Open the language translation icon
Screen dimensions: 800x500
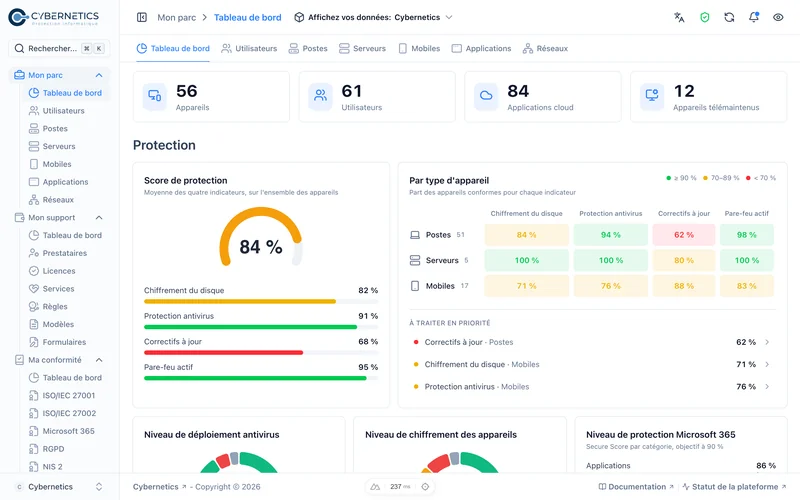(x=679, y=17)
